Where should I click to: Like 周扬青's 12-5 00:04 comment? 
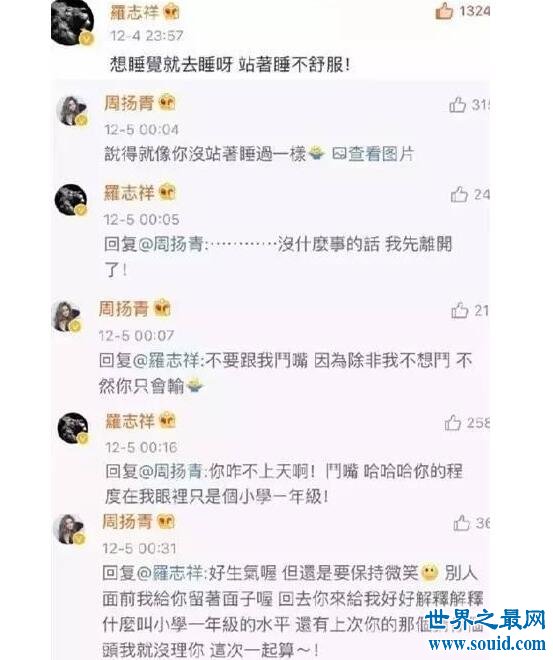457,104
